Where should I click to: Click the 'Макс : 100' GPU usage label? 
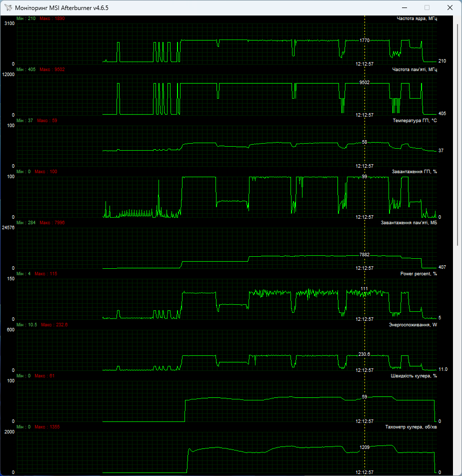[46, 172]
